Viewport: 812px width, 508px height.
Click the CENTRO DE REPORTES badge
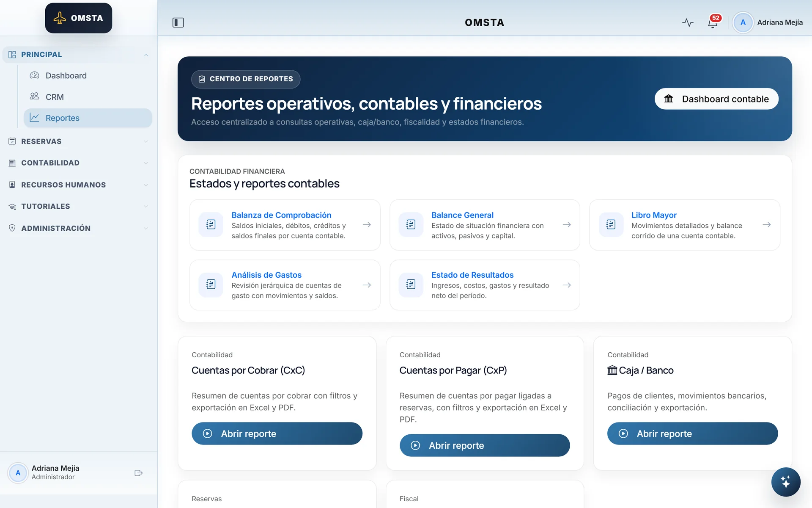[x=246, y=79]
